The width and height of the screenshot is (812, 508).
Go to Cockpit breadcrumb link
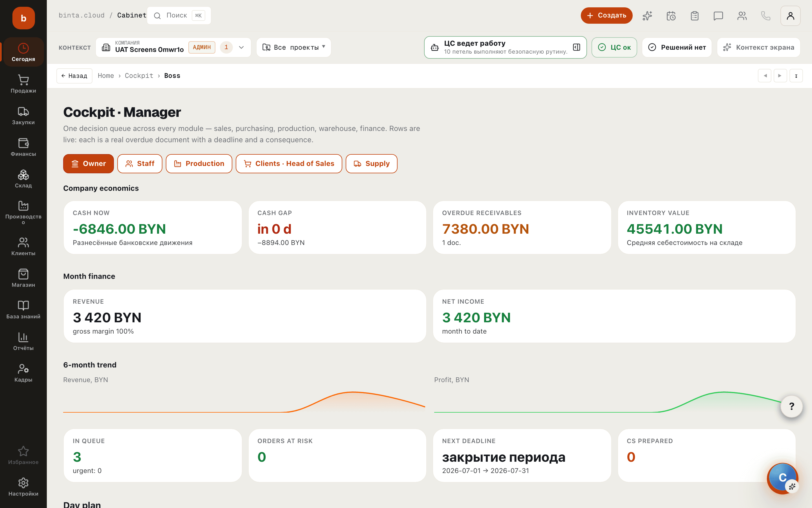point(139,76)
